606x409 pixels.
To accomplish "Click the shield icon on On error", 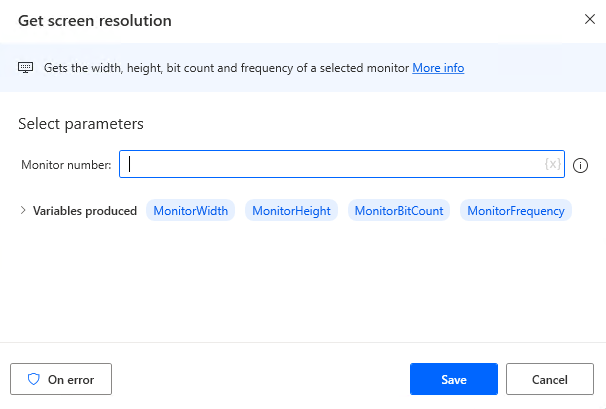I will point(34,380).
